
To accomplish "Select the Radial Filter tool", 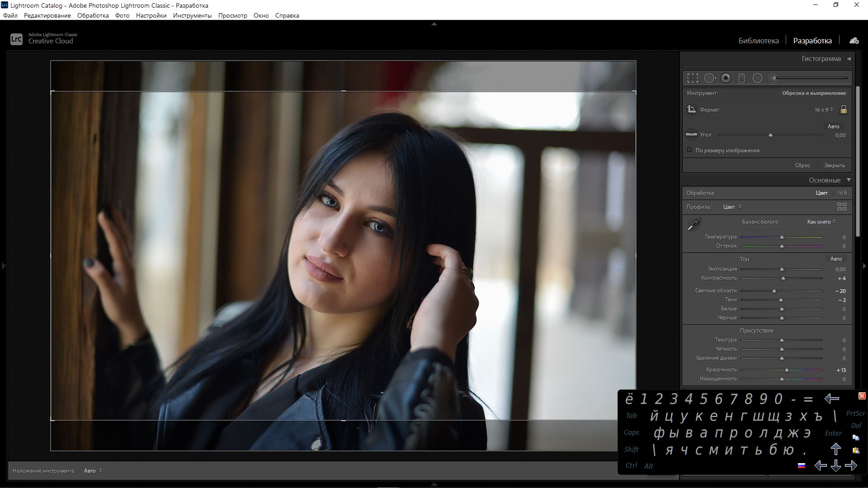I will pos(757,78).
